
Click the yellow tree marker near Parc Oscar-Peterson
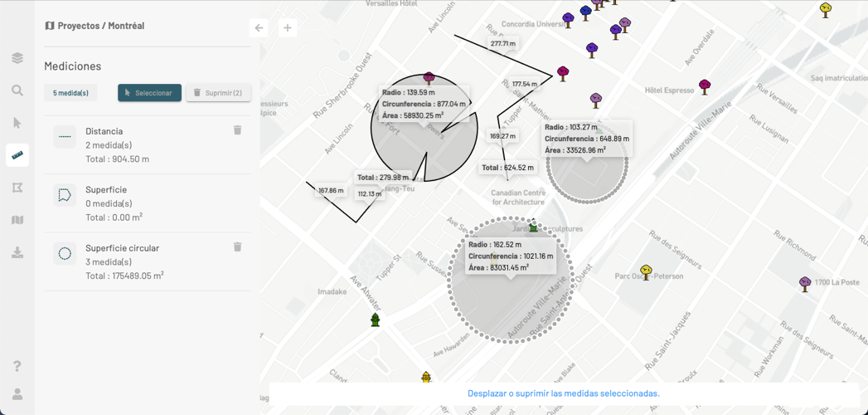click(646, 271)
